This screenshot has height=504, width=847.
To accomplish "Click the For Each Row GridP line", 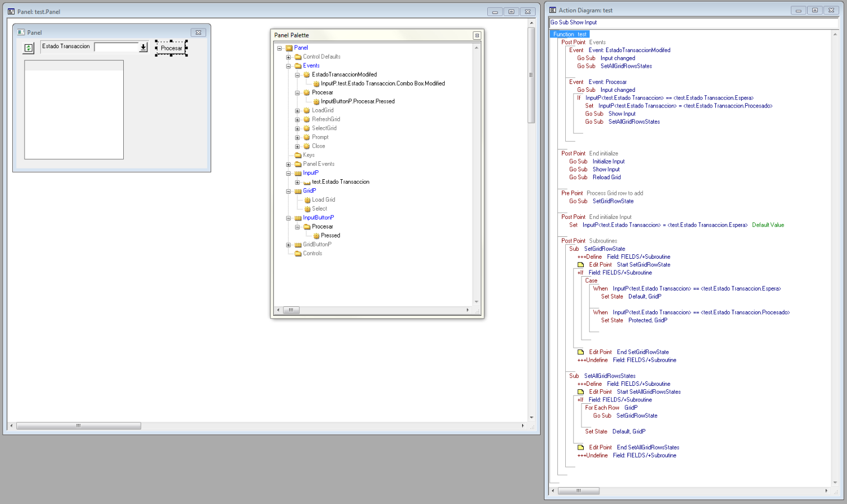I will (x=611, y=408).
